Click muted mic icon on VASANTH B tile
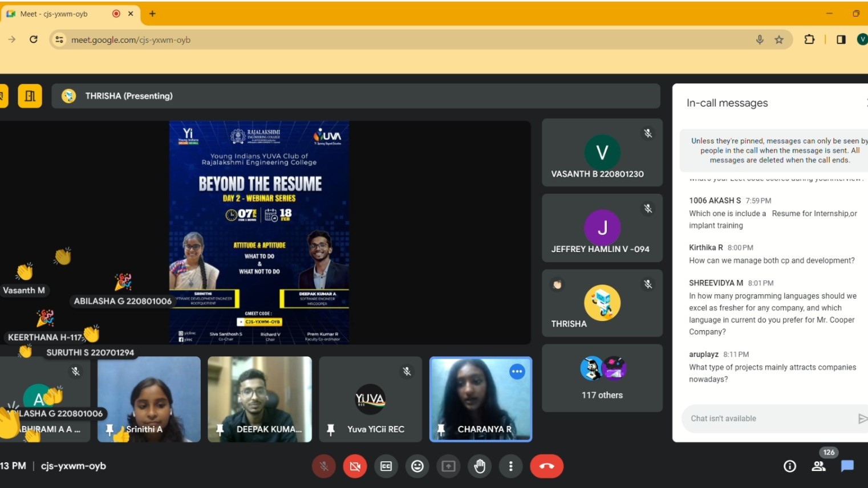Image resolution: width=868 pixels, height=488 pixels. [x=648, y=133]
